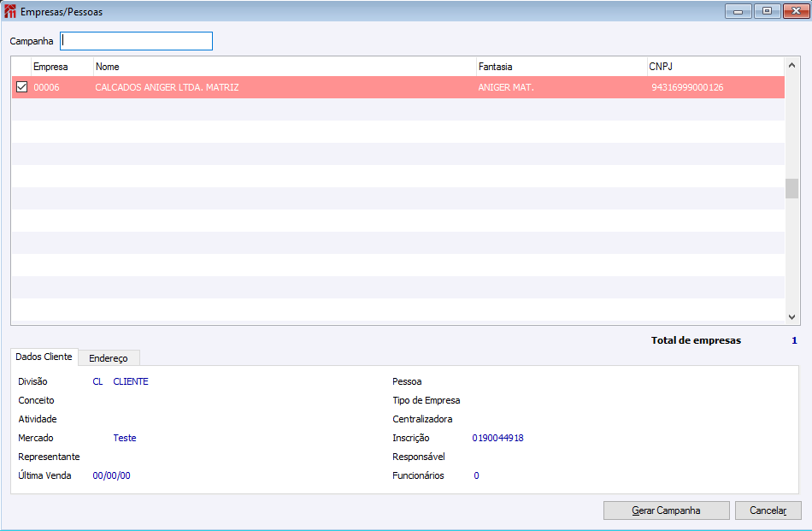Click the division code 'CL'
The height and width of the screenshot is (531, 812).
pyautogui.click(x=97, y=381)
